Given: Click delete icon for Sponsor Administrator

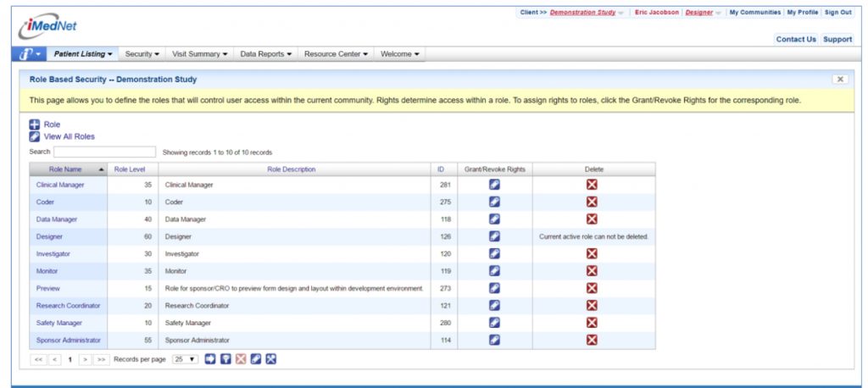Looking at the screenshot, I should point(592,340).
